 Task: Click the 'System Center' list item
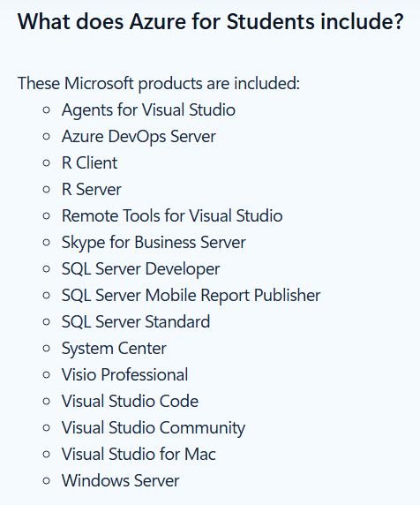(114, 348)
